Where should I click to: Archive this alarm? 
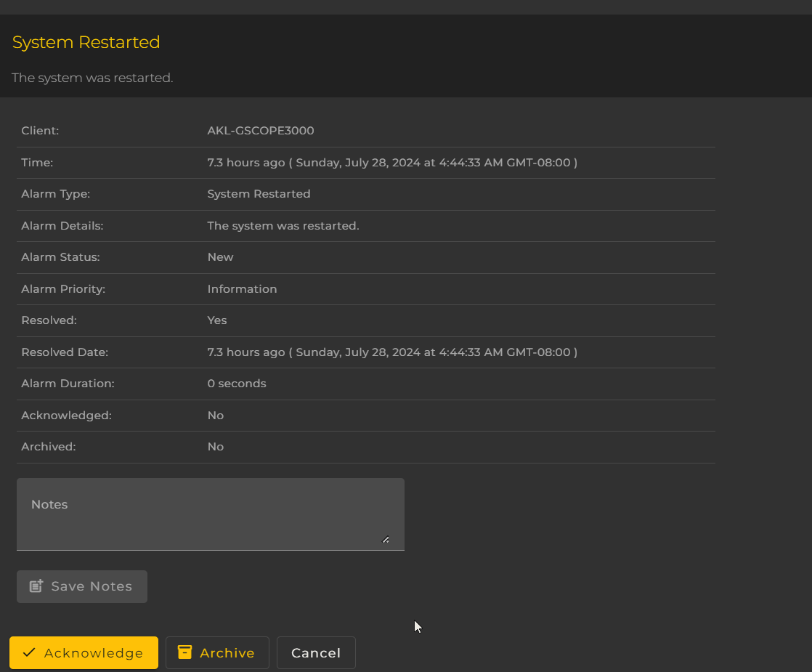(x=217, y=652)
